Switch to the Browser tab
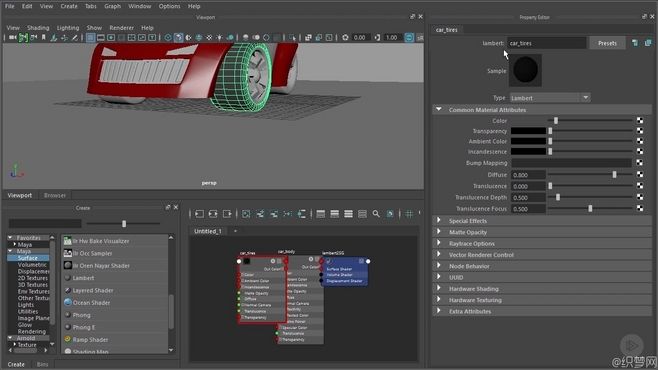The height and width of the screenshot is (370, 658). (55, 195)
